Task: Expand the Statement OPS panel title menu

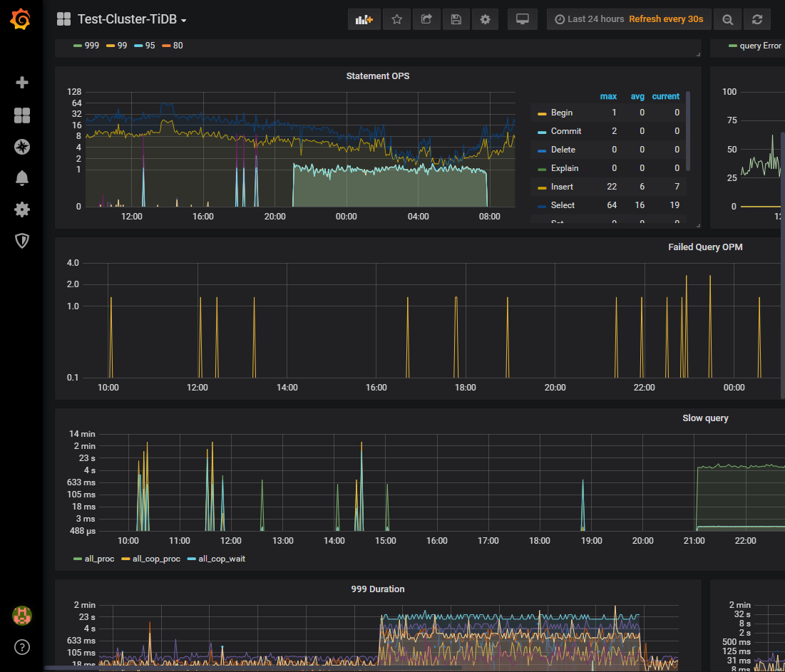Action: click(377, 76)
